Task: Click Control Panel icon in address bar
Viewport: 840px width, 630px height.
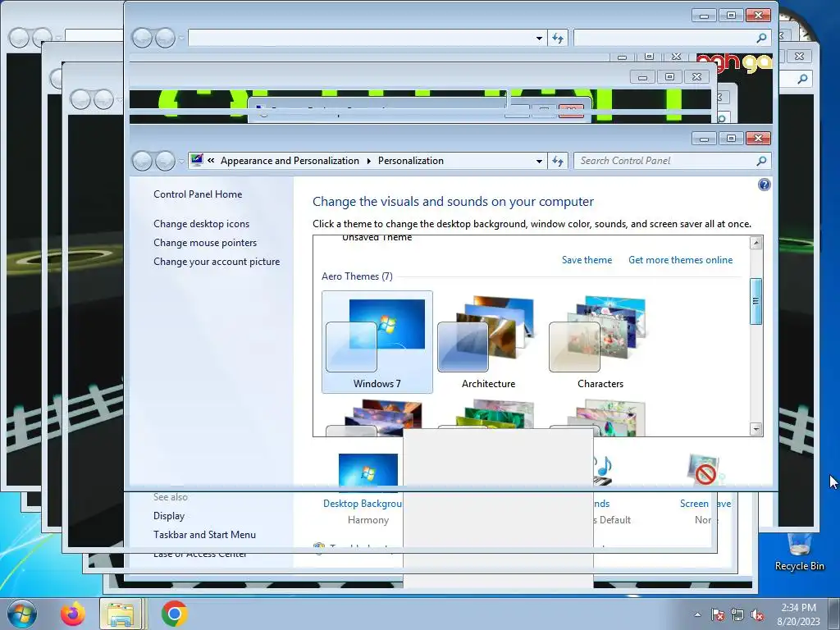Action: tap(197, 160)
